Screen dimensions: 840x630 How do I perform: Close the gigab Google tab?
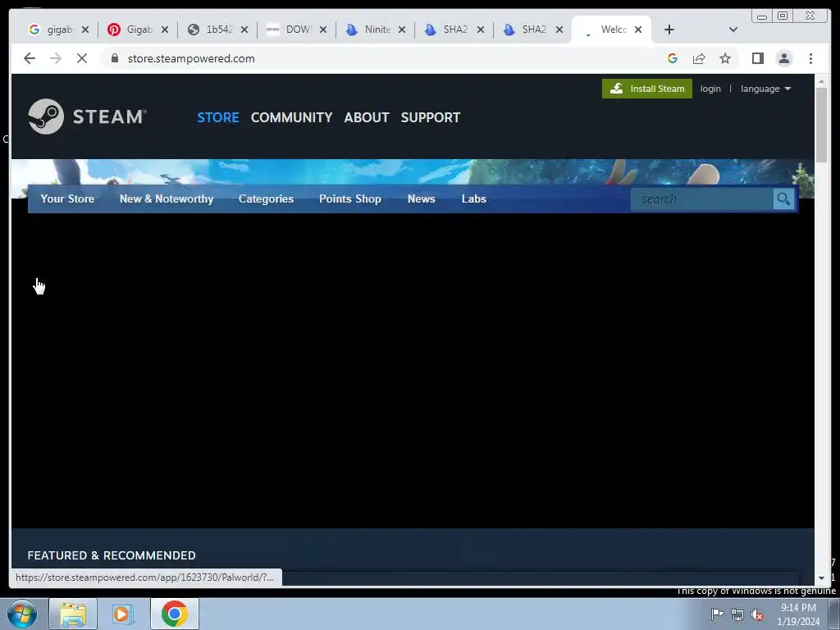[85, 30]
